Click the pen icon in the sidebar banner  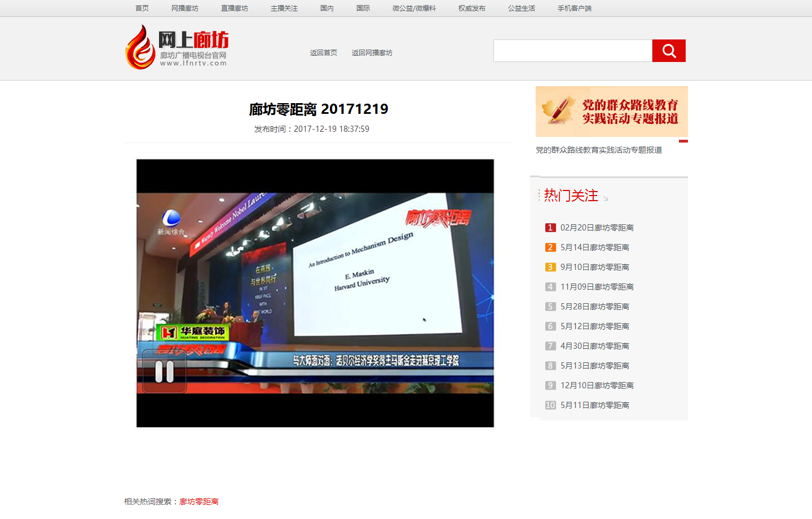click(x=558, y=111)
